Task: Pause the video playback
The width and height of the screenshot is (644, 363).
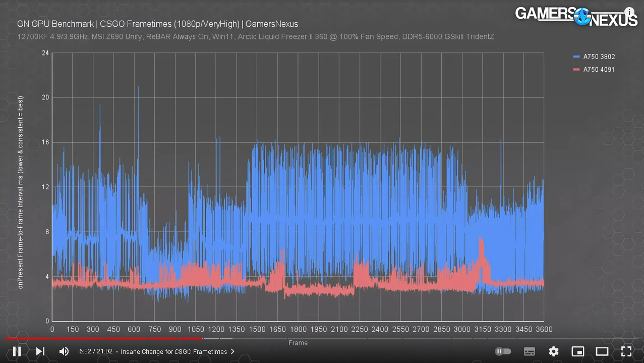Action: [x=17, y=351]
